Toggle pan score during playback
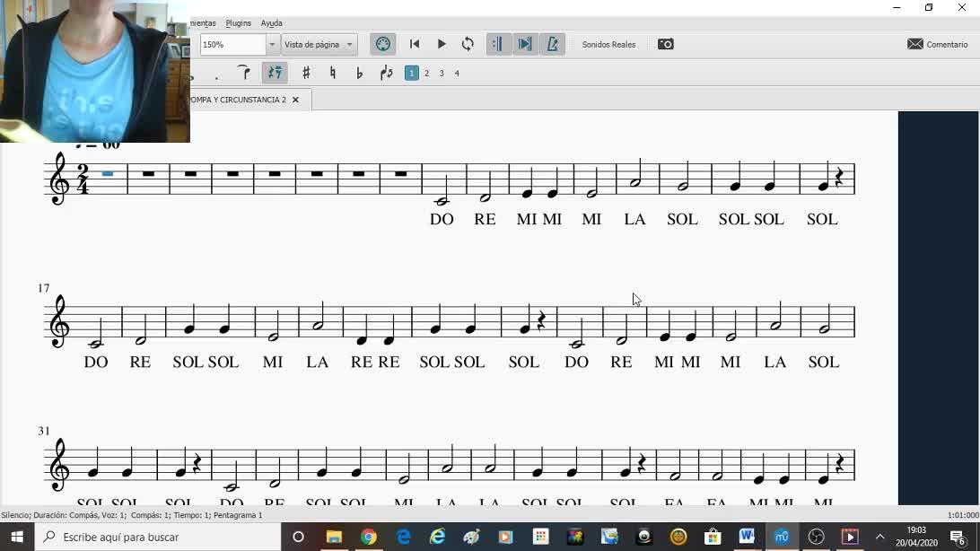This screenshot has width=980, height=551. point(525,44)
